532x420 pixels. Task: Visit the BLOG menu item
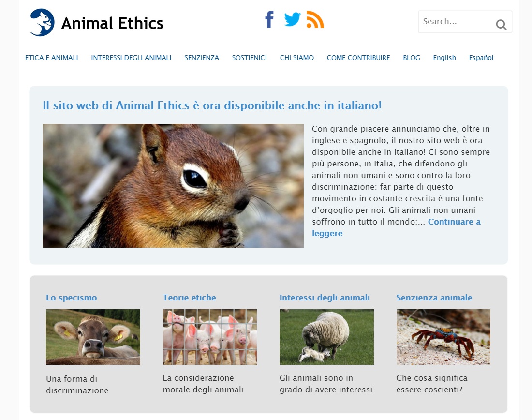click(x=412, y=58)
